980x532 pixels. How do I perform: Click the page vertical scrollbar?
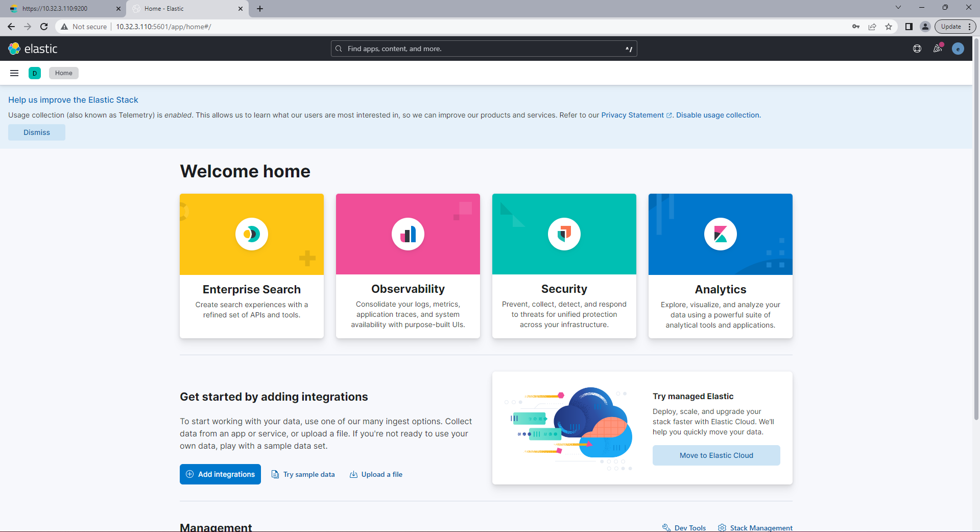pyautogui.click(x=976, y=230)
